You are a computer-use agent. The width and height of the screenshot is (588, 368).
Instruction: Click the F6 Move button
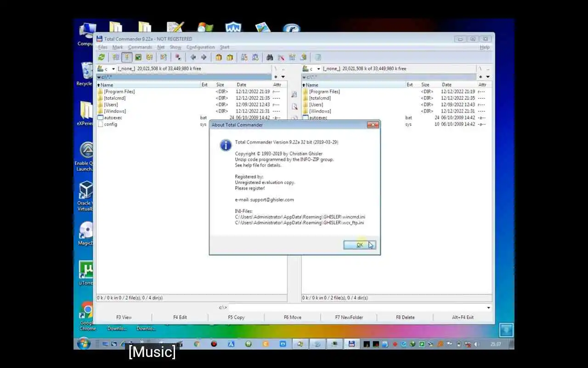(293, 317)
